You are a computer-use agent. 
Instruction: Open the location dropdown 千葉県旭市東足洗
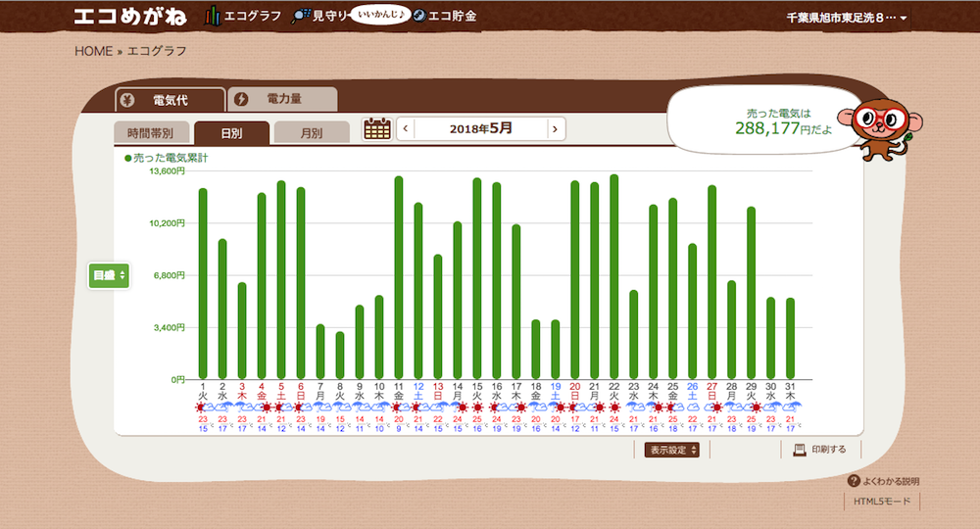coord(847,18)
